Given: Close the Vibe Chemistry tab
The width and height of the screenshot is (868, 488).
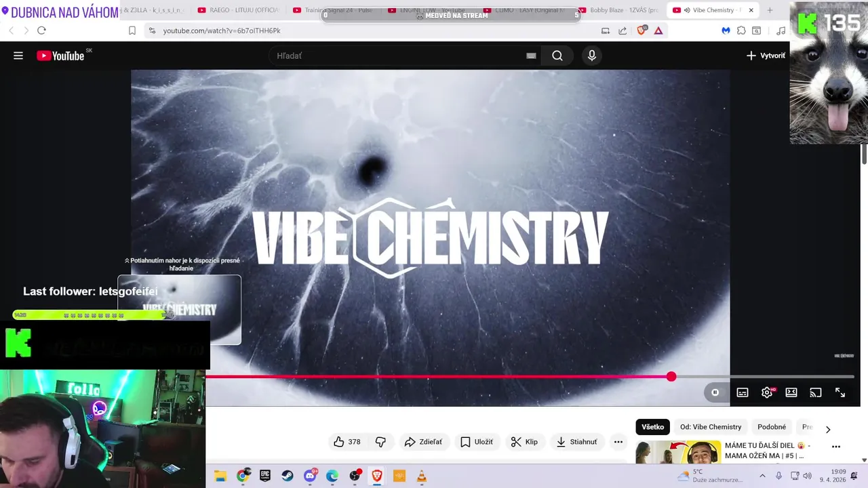Looking at the screenshot, I should click(x=751, y=10).
